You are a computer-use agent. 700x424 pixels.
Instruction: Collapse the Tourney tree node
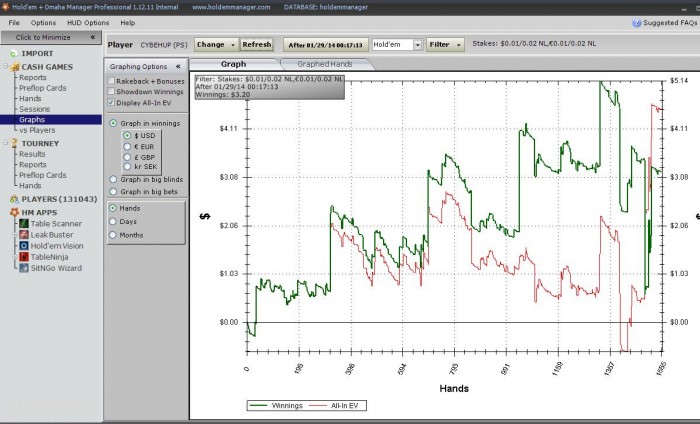[5, 143]
